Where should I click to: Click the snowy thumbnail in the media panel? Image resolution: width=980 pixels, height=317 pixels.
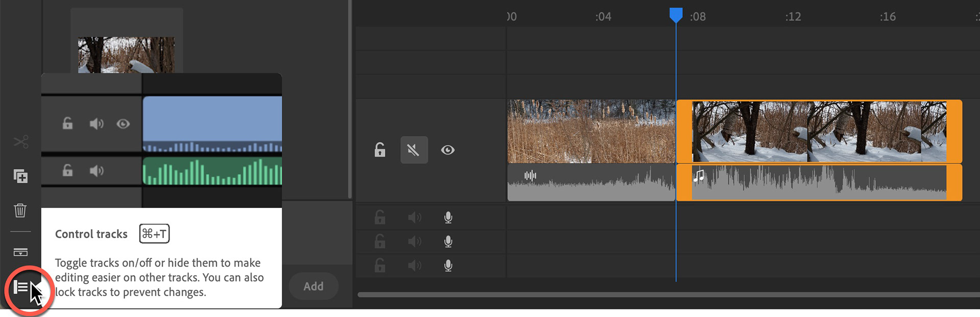tap(126, 55)
